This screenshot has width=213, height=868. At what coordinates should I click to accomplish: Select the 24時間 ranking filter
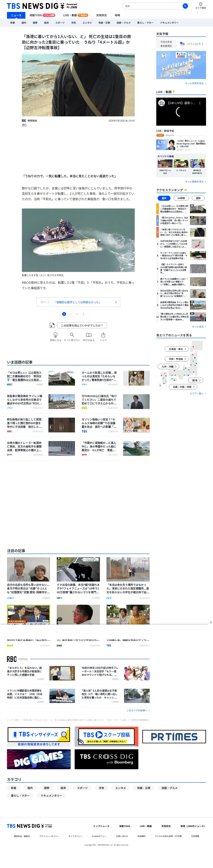[x=181, y=198]
